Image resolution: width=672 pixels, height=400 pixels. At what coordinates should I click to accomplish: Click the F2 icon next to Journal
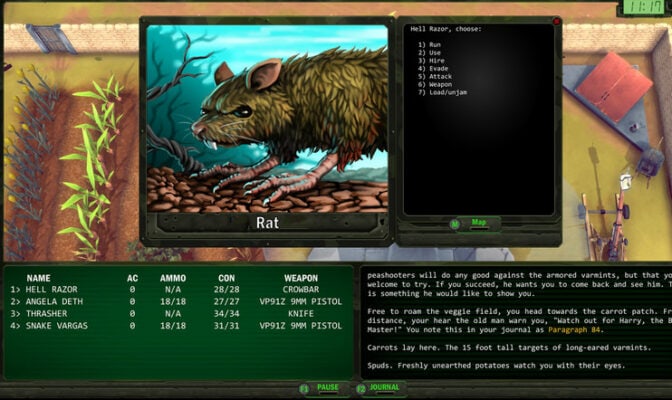click(361, 388)
